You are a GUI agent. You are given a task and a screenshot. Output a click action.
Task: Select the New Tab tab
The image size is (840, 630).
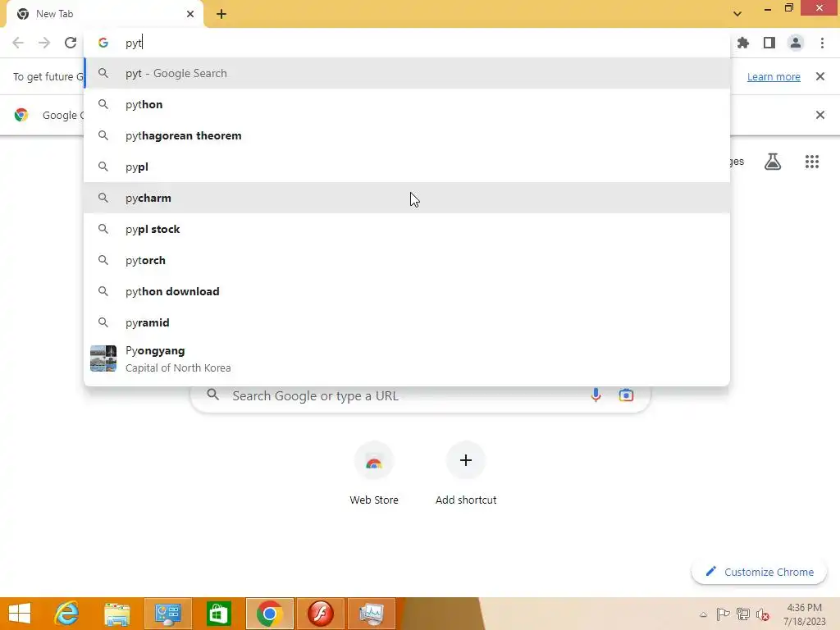[x=104, y=15]
